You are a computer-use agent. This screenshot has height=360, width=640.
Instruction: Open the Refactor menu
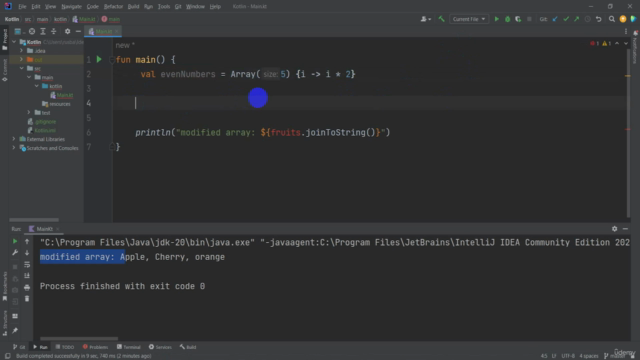point(113,7)
